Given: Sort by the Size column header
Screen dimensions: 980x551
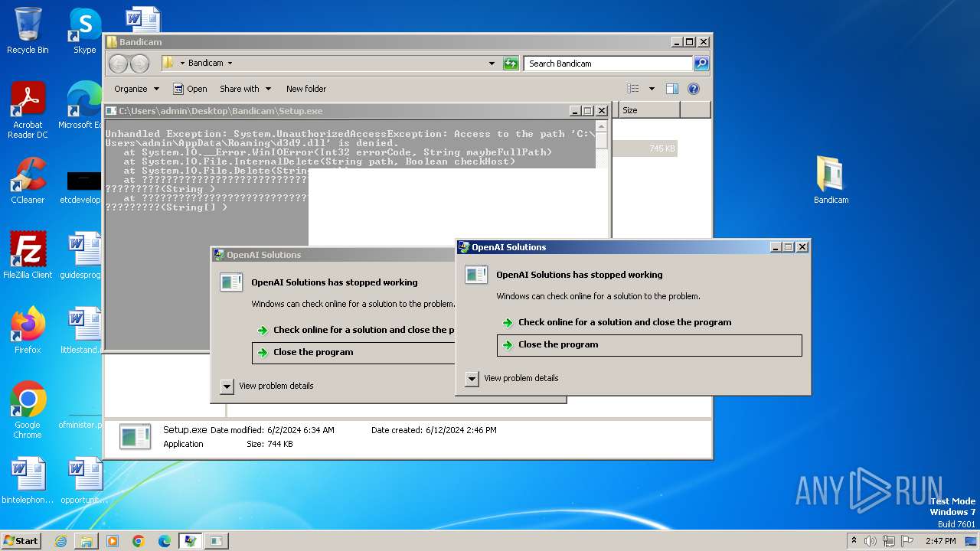Looking at the screenshot, I should pos(649,110).
